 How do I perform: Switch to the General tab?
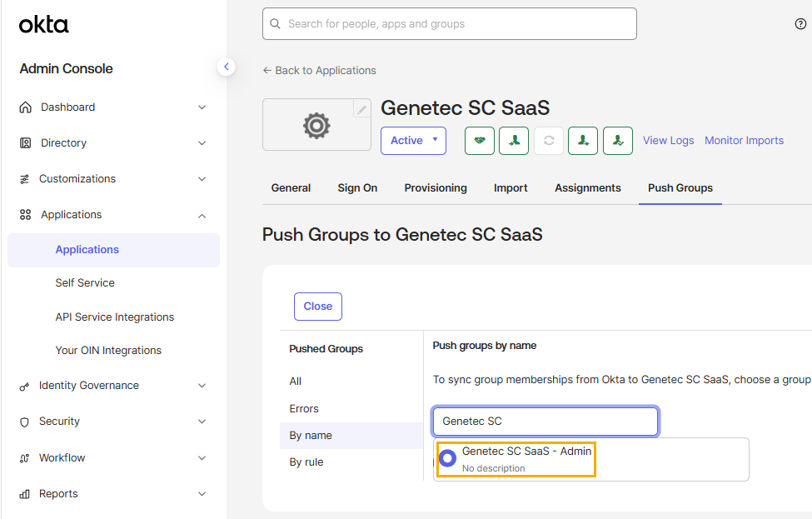[x=291, y=188]
